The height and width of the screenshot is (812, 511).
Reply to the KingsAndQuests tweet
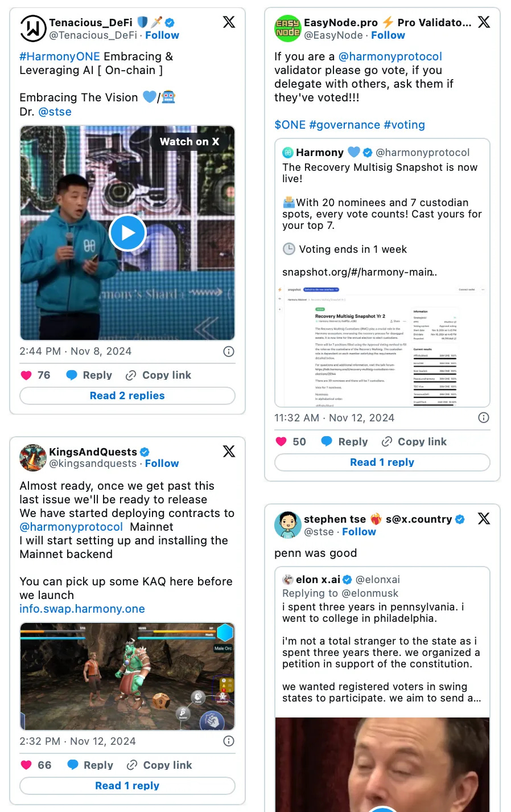90,765
